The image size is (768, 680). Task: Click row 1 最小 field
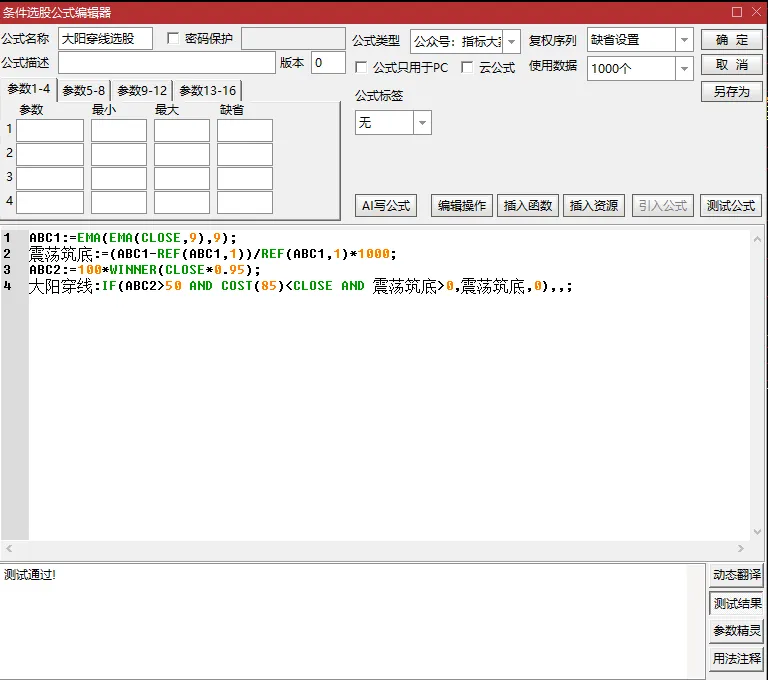[119, 130]
